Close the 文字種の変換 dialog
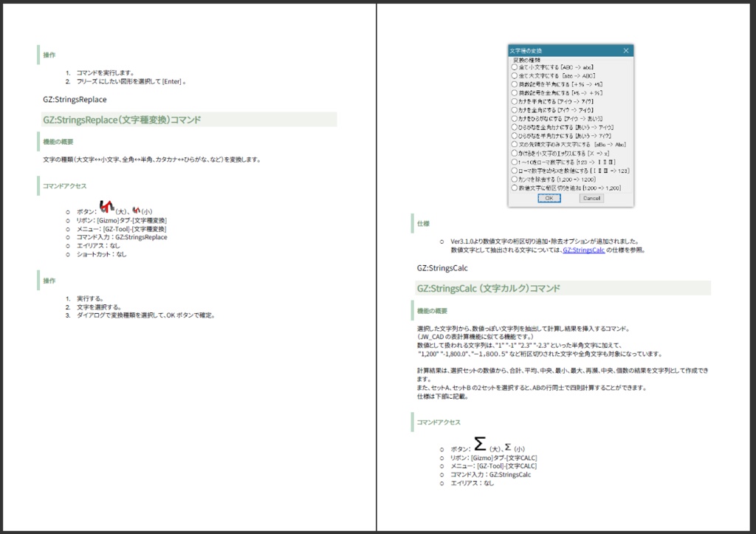This screenshot has height=534, width=756. pyautogui.click(x=625, y=49)
